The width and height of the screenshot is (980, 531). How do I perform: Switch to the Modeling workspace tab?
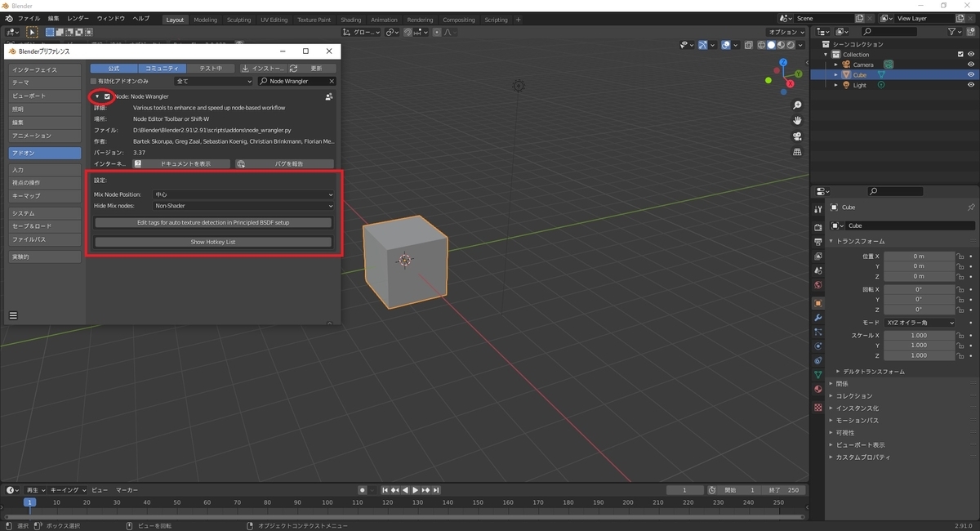(x=206, y=20)
